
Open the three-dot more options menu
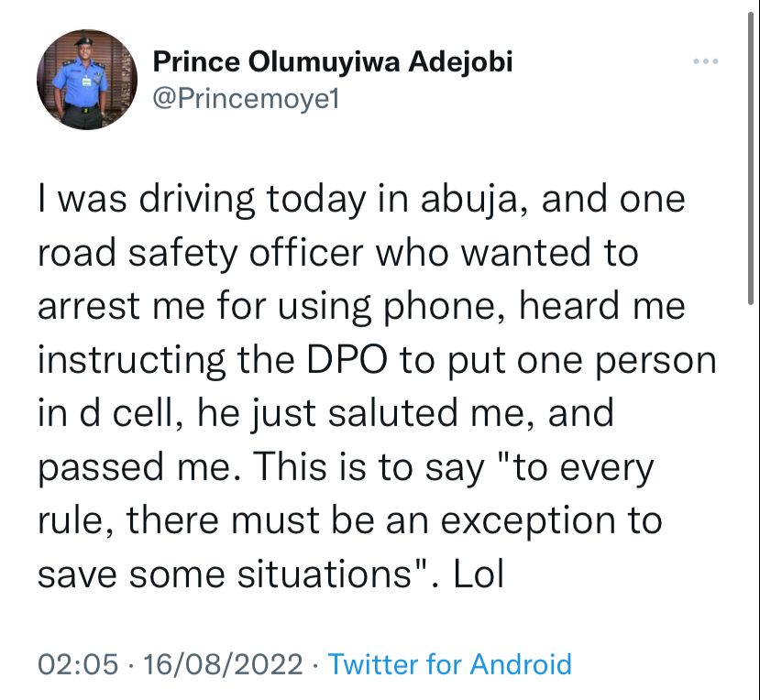coord(705,62)
